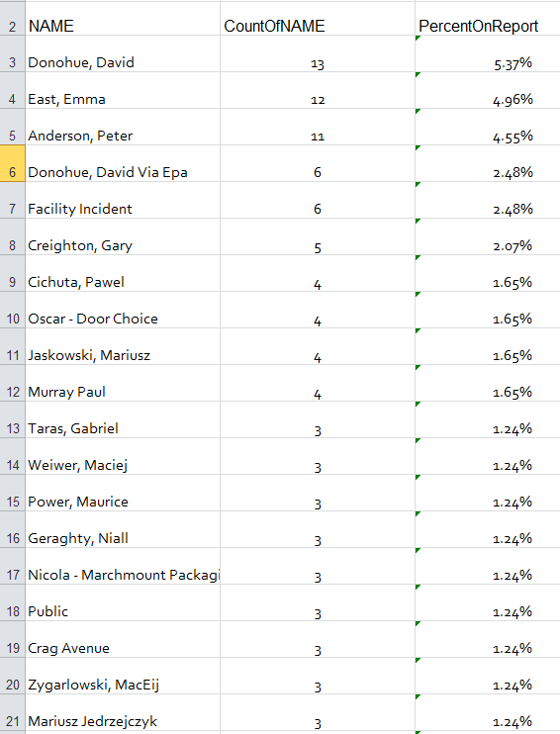Click the 5.37% percent cell
Viewport: 560px width, 734px height.
coord(488,53)
